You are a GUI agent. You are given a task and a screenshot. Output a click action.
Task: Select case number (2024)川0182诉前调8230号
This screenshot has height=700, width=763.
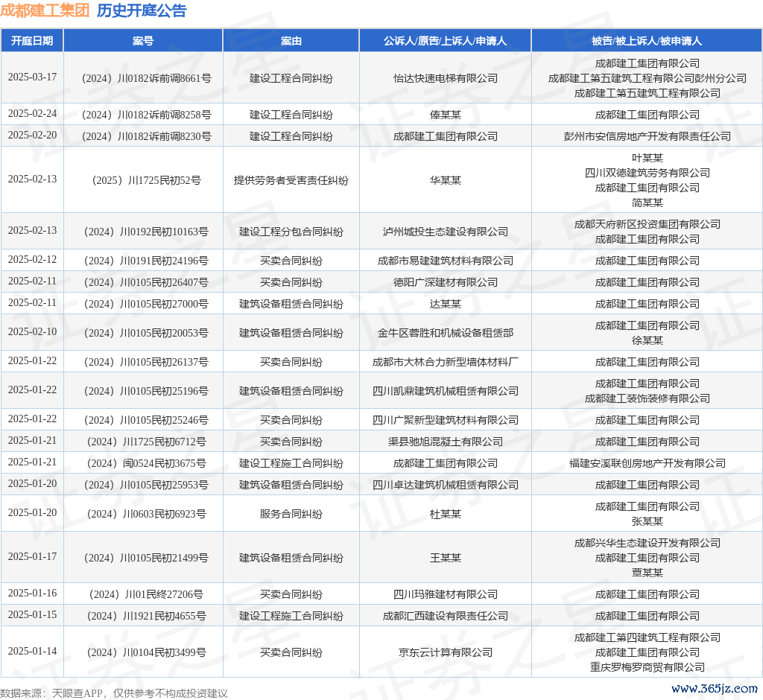pos(146,136)
